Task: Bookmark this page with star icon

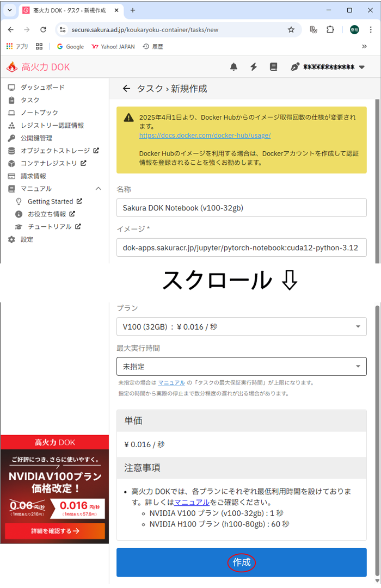Action: pyautogui.click(x=291, y=29)
